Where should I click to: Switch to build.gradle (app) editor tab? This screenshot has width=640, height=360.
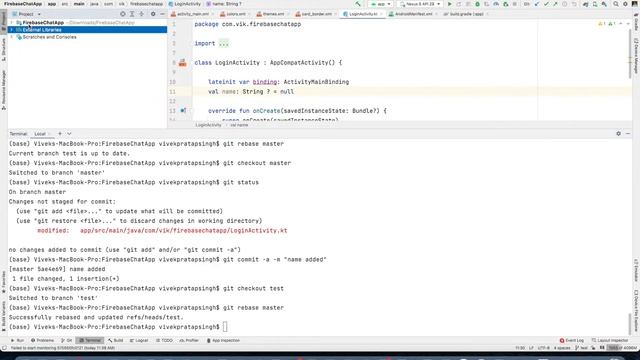point(465,14)
